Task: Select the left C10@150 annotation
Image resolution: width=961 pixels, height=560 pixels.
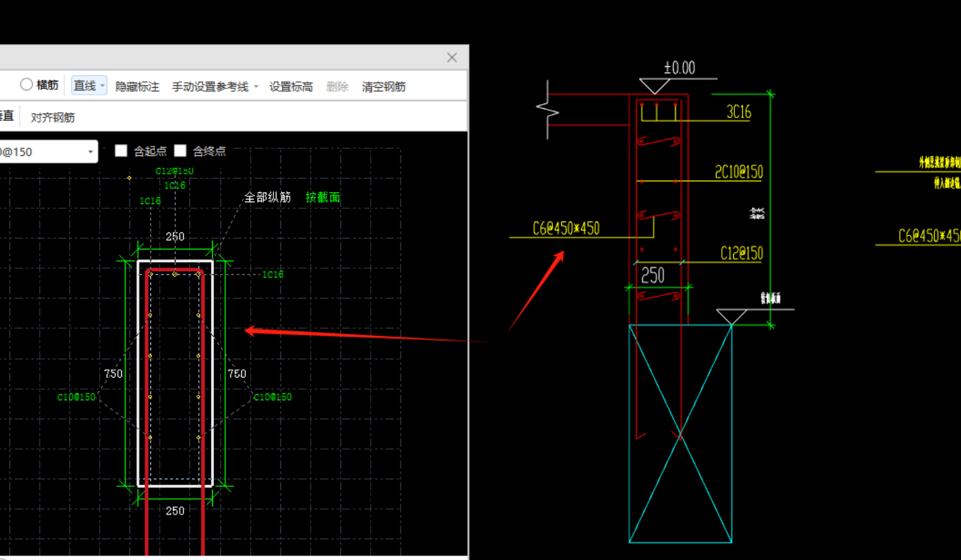Action: click(76, 397)
